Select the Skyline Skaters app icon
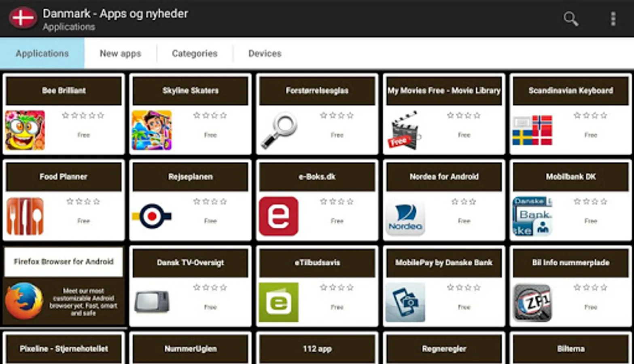Image resolution: width=634 pixels, height=364 pixels. (152, 130)
